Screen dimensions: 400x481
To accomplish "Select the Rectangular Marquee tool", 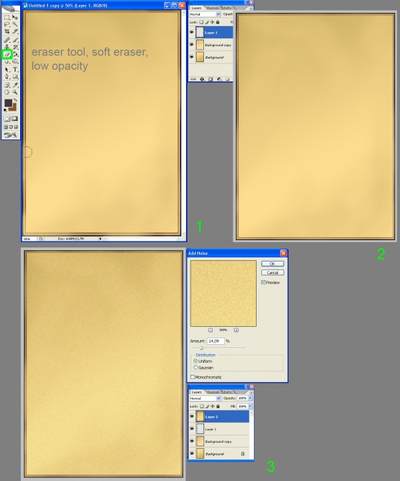I will pyautogui.click(x=7, y=17).
